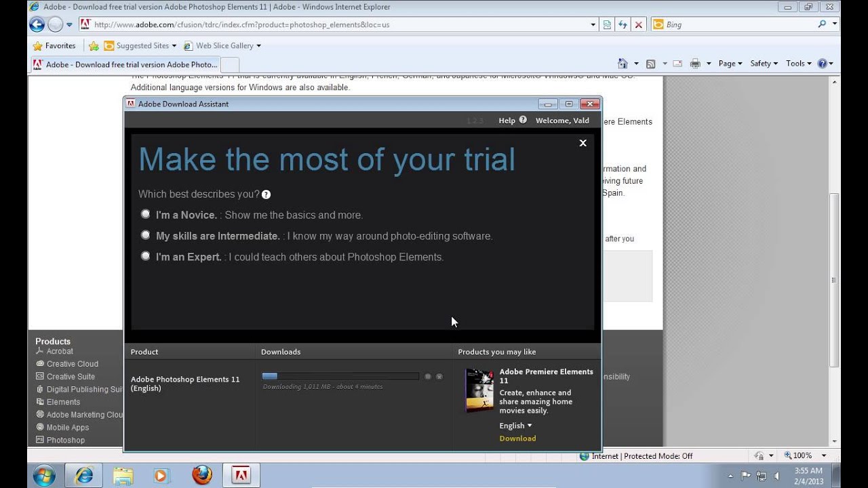The height and width of the screenshot is (488, 868).
Task: Launch Firefox from the taskbar
Action: [x=201, y=475]
